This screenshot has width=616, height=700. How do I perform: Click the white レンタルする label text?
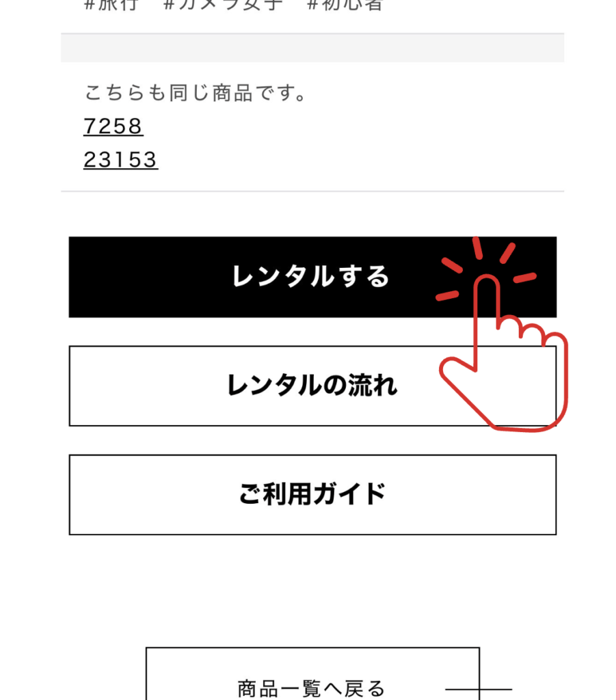click(x=310, y=276)
